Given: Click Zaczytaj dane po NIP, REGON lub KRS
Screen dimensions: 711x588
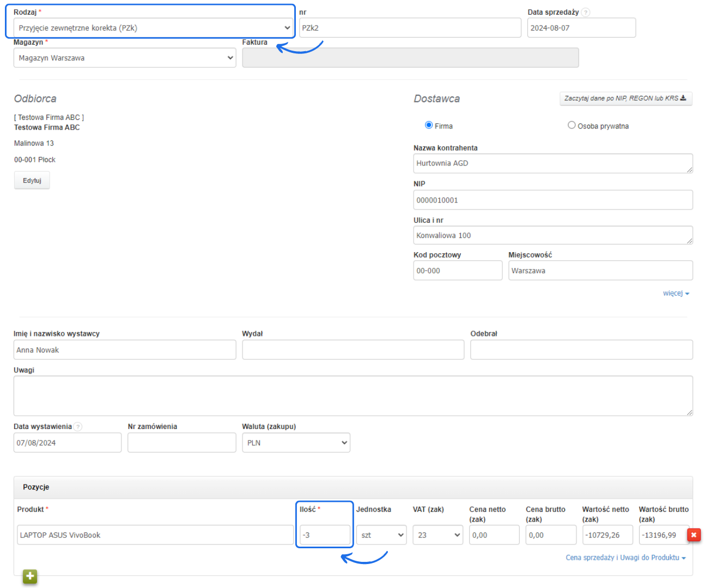Looking at the screenshot, I should [625, 99].
